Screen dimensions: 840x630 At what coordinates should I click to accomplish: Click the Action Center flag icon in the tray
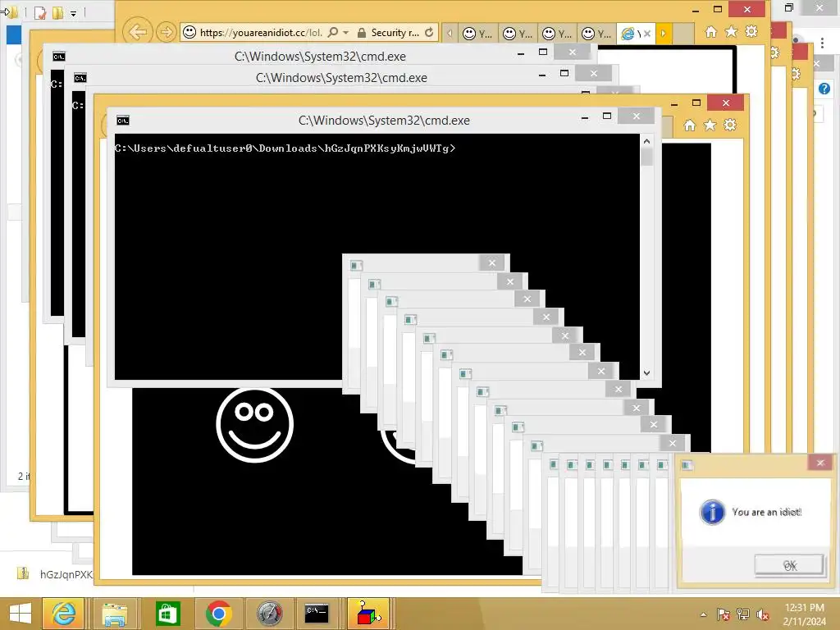click(x=724, y=614)
